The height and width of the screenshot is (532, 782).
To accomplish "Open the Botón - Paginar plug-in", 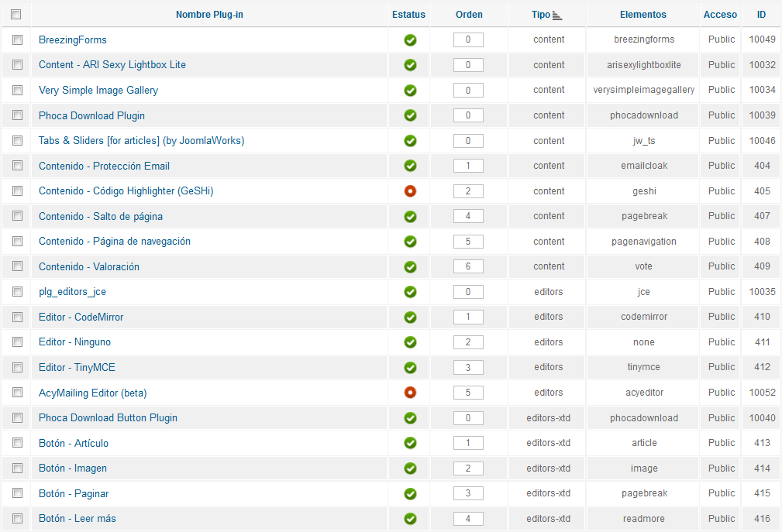I will click(74, 493).
